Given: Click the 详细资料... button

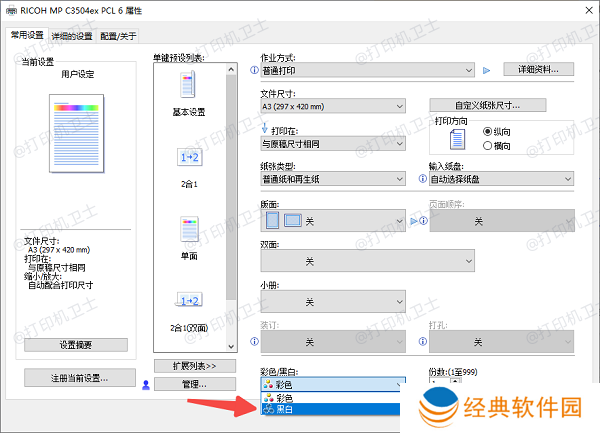Looking at the screenshot, I should 538,69.
